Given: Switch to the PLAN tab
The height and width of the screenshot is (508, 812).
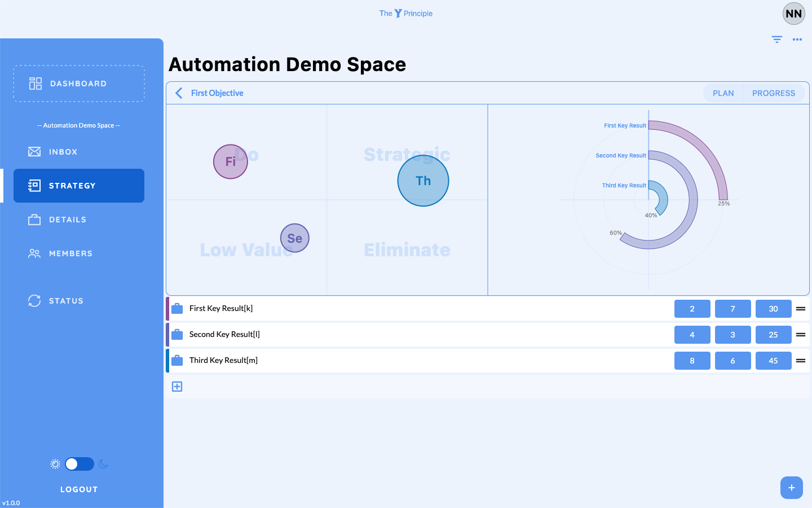Looking at the screenshot, I should [723, 93].
